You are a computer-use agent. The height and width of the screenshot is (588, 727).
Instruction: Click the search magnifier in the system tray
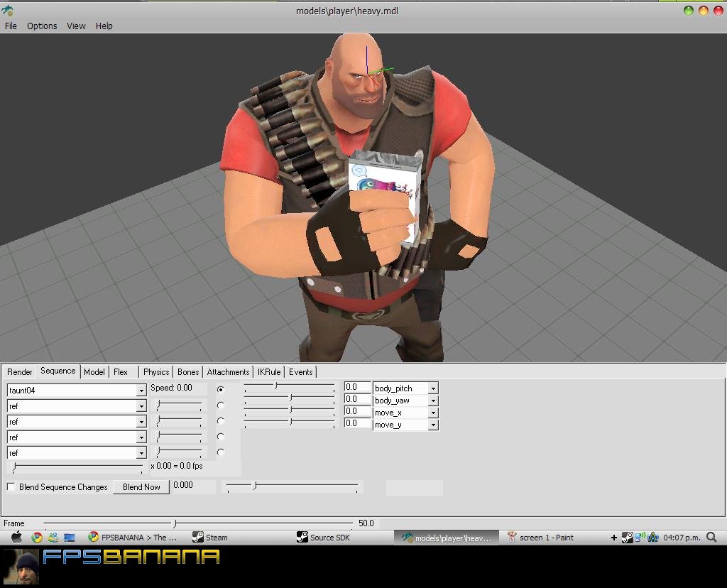click(x=711, y=538)
